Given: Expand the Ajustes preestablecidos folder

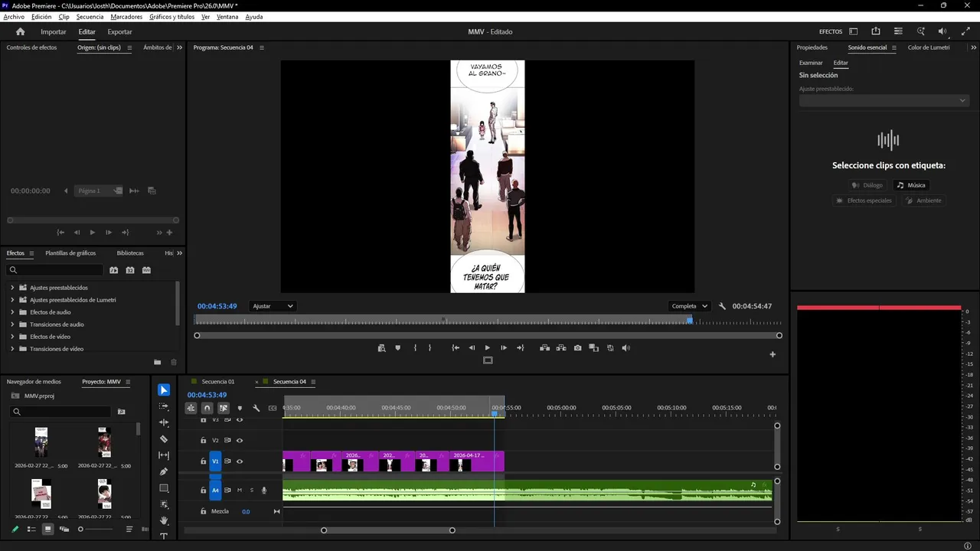Looking at the screenshot, I should point(12,288).
